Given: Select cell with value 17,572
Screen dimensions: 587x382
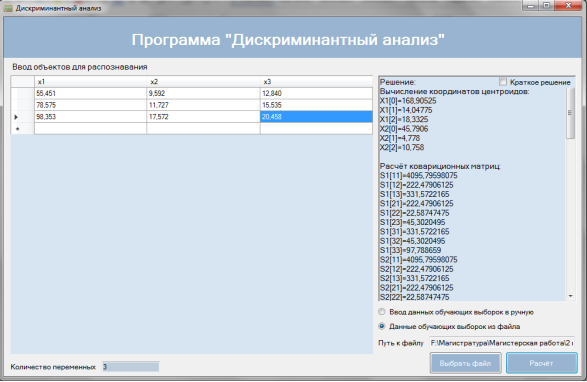Looking at the screenshot, I should pyautogui.click(x=203, y=116).
